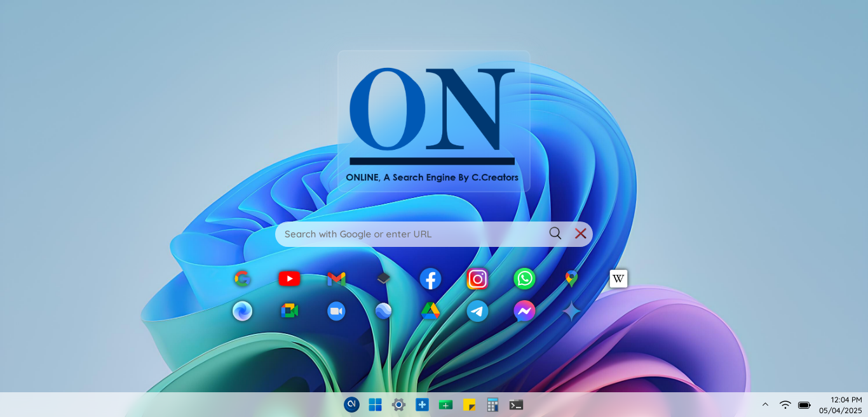Clear the search bar with red X
The image size is (868, 417).
(x=580, y=234)
